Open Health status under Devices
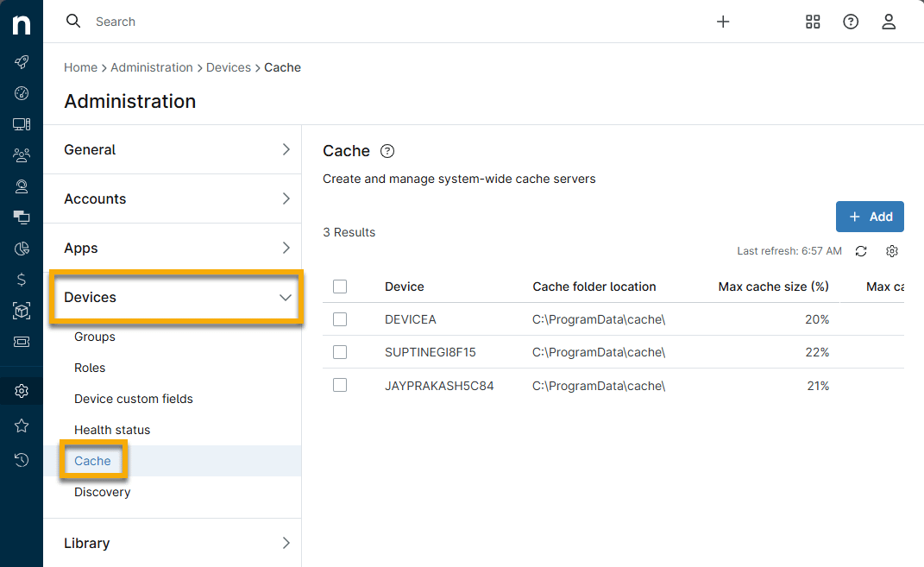The image size is (924, 567). 112,430
